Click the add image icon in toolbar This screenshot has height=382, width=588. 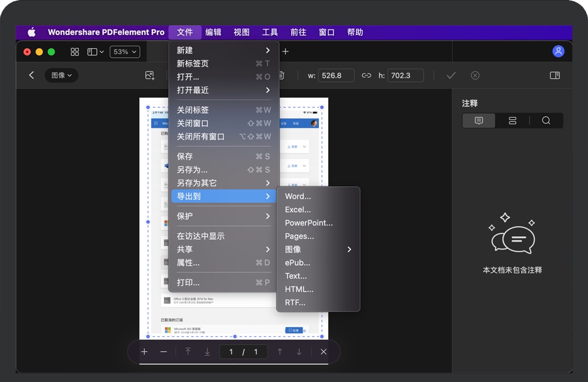pyautogui.click(x=150, y=75)
